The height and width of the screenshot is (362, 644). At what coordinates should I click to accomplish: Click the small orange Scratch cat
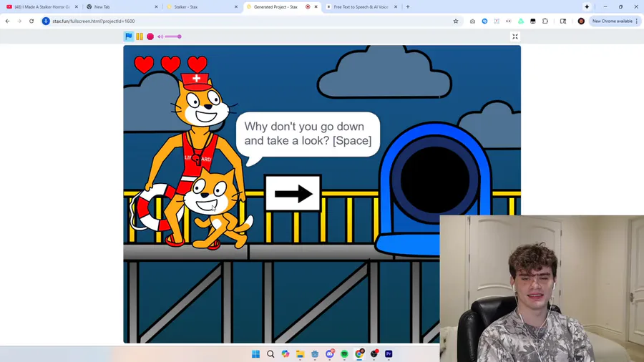(219, 210)
